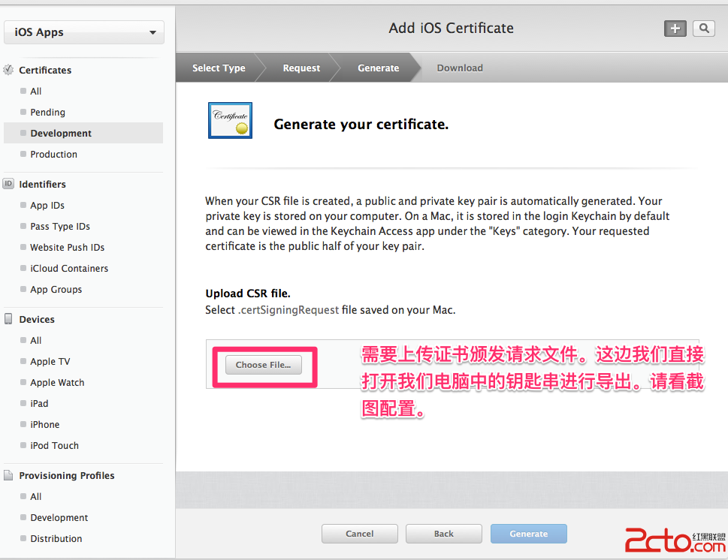Click the Generate your certificate heading
The width and height of the screenshot is (728, 560).
(x=361, y=125)
